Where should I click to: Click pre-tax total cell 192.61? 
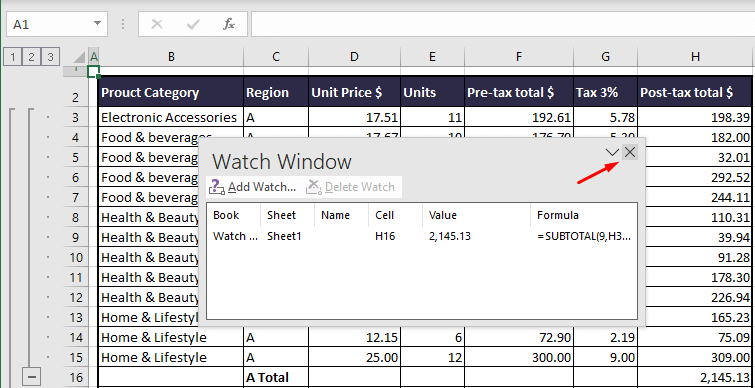pos(519,117)
